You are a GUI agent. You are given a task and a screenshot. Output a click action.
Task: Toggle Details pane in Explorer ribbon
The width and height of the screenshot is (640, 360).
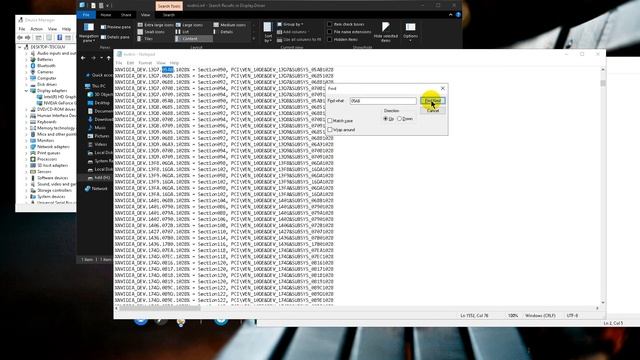tap(116, 37)
